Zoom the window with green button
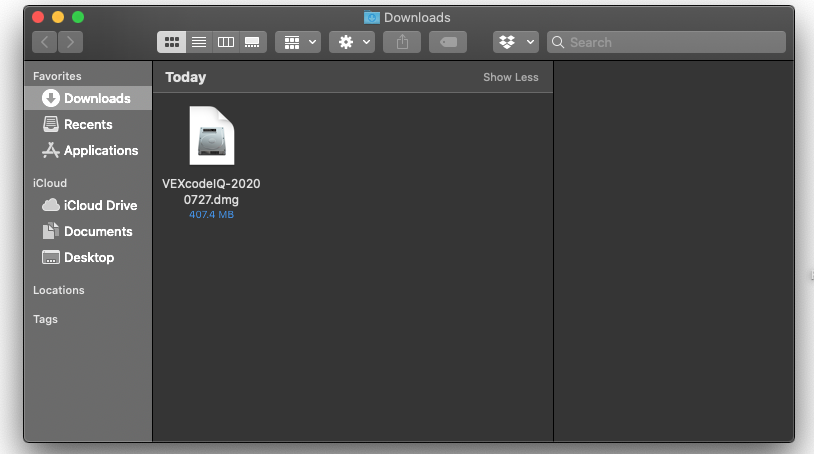This screenshot has height=454, width=814. coord(78,17)
